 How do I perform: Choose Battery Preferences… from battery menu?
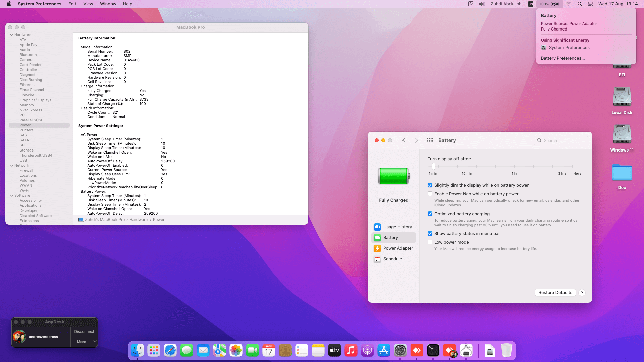[x=562, y=58]
